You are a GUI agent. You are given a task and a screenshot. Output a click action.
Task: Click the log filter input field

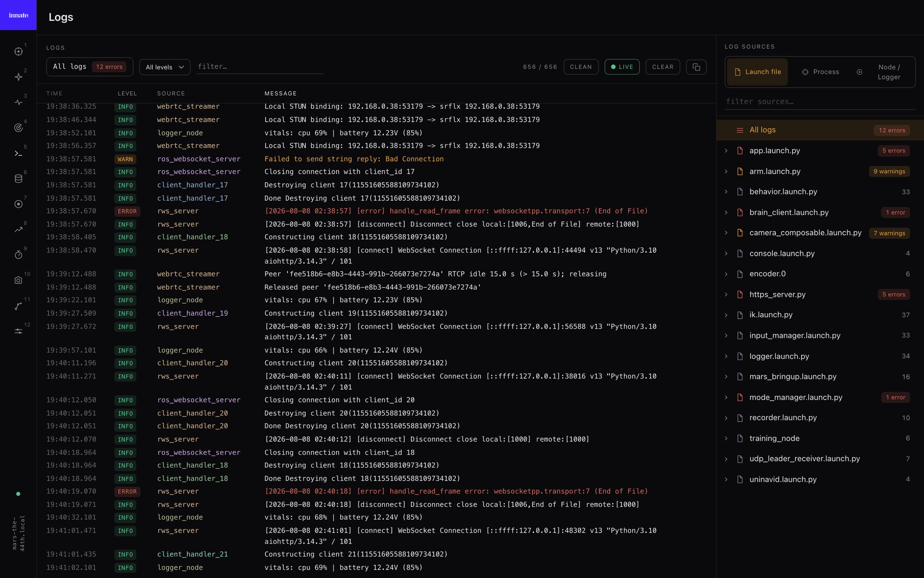point(259,67)
